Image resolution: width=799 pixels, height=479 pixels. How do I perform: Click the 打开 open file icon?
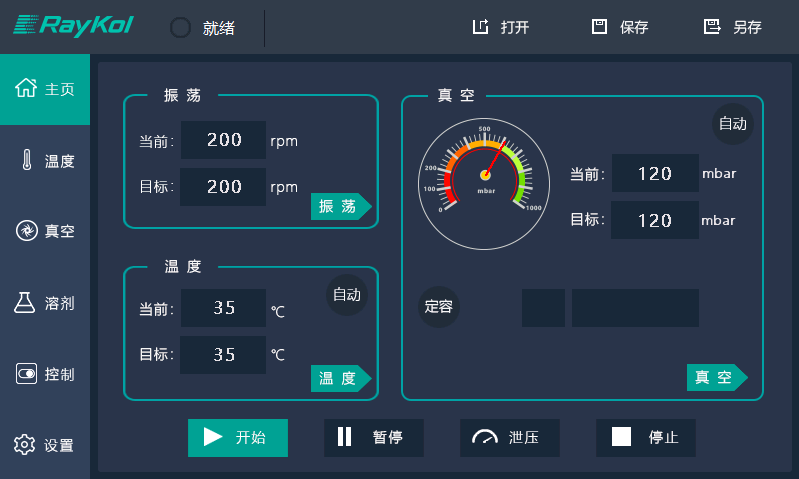(x=480, y=27)
